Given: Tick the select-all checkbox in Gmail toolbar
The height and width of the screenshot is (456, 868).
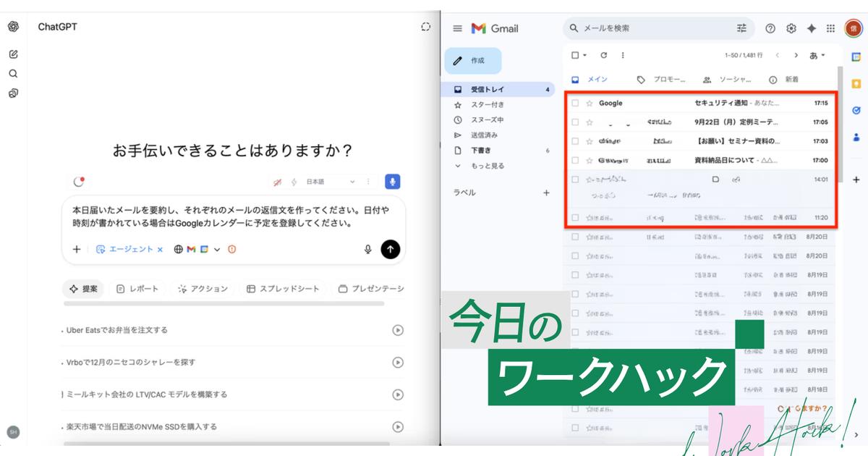Looking at the screenshot, I should pos(575,55).
